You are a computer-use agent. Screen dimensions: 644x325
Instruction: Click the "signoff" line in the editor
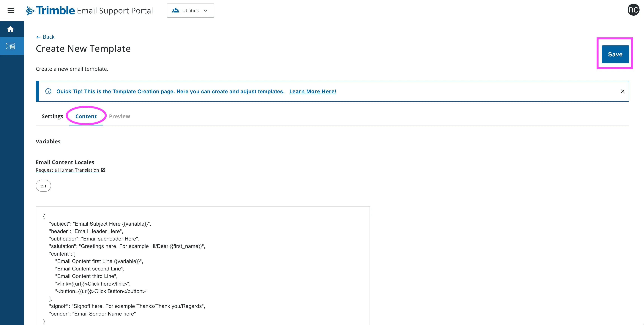coord(127,306)
